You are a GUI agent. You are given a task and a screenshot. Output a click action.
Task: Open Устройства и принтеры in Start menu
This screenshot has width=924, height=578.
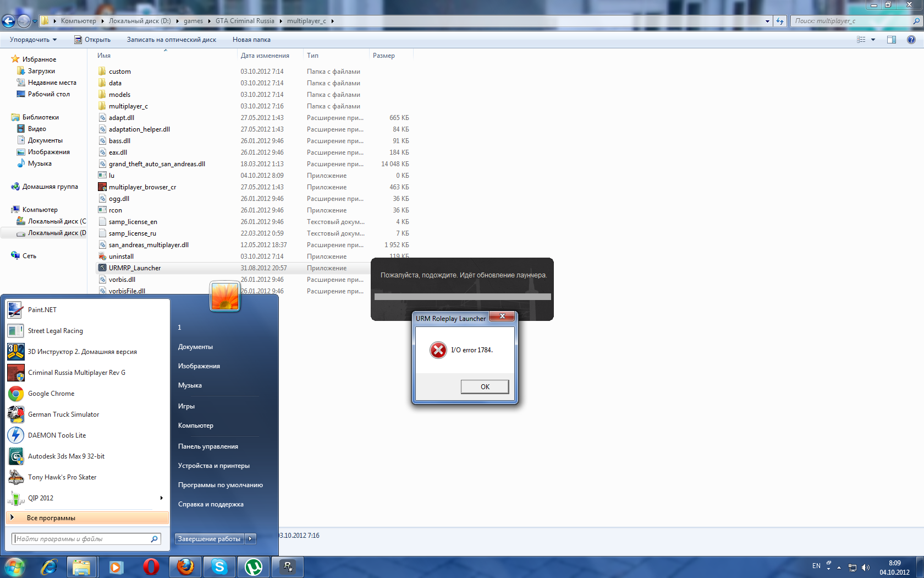pos(214,466)
